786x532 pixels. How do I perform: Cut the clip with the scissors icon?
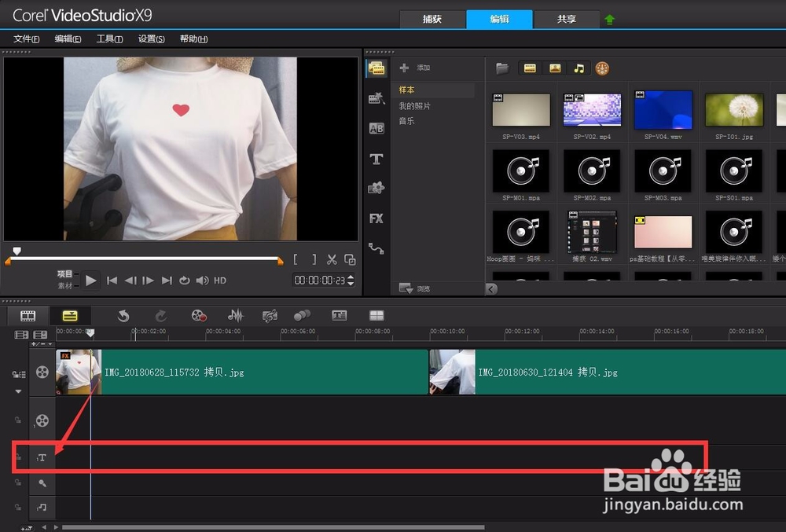pyautogui.click(x=332, y=259)
